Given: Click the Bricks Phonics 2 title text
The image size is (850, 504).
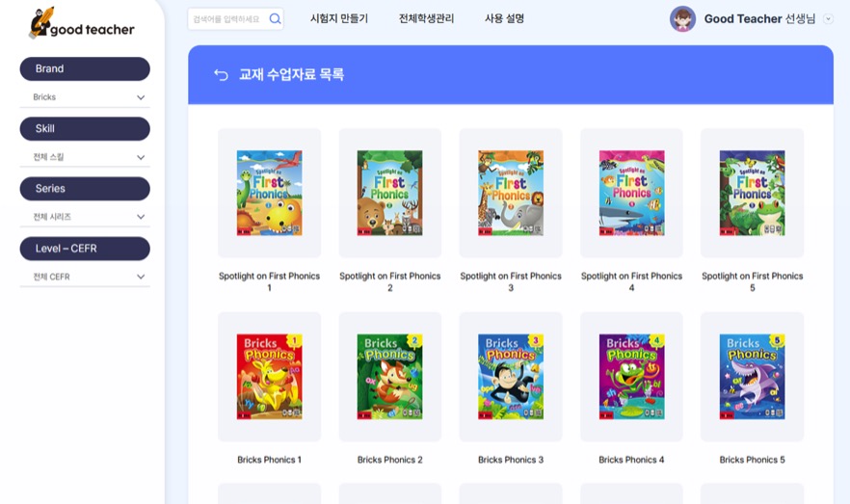Looking at the screenshot, I should point(389,460).
